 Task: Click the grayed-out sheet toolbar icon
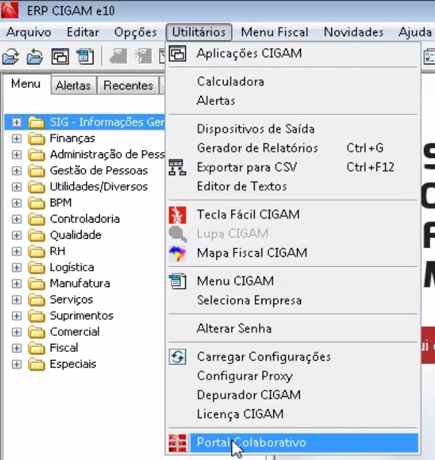[x=118, y=56]
